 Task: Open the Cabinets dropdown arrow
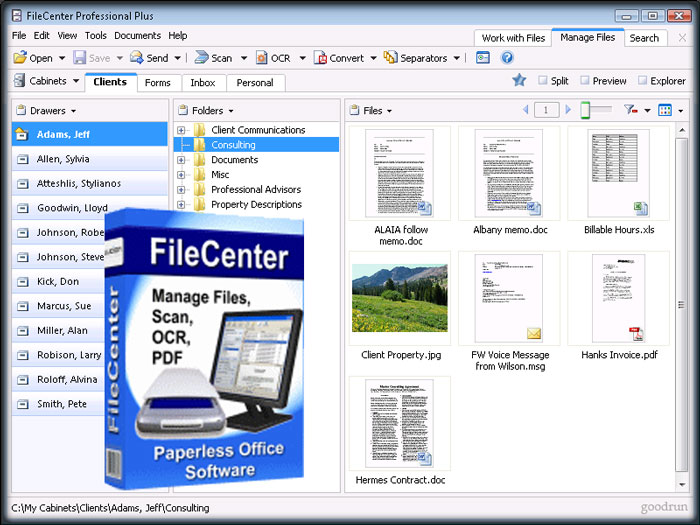pyautogui.click(x=76, y=81)
